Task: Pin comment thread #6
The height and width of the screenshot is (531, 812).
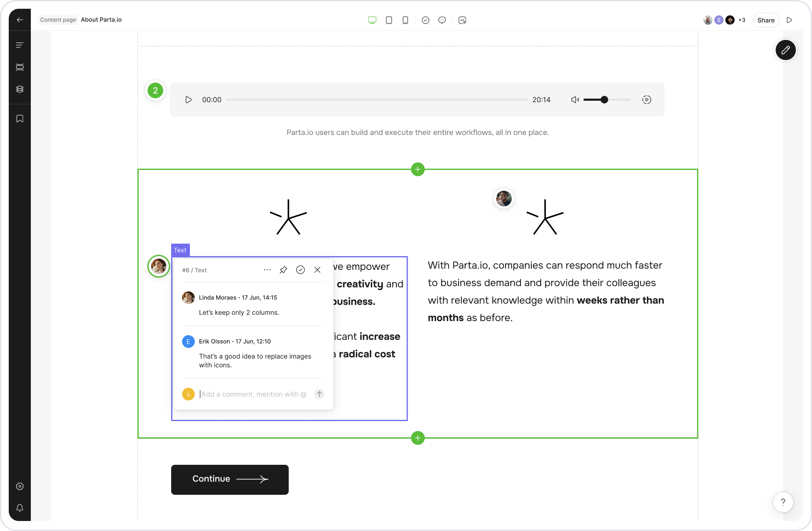Action: (283, 270)
